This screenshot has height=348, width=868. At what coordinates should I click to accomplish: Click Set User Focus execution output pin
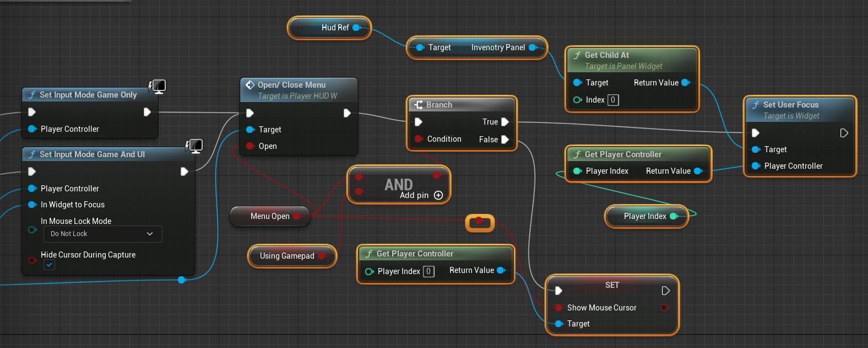point(844,133)
